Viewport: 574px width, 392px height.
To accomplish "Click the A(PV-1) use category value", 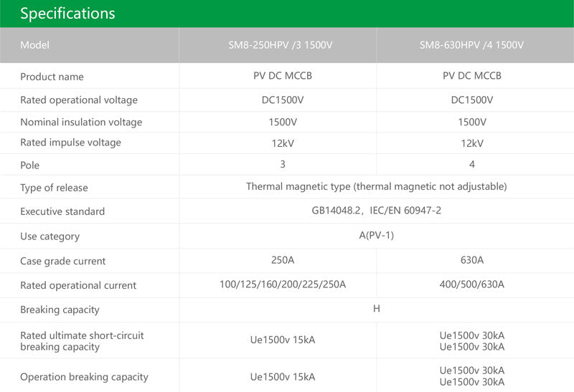I will pyautogui.click(x=376, y=235).
